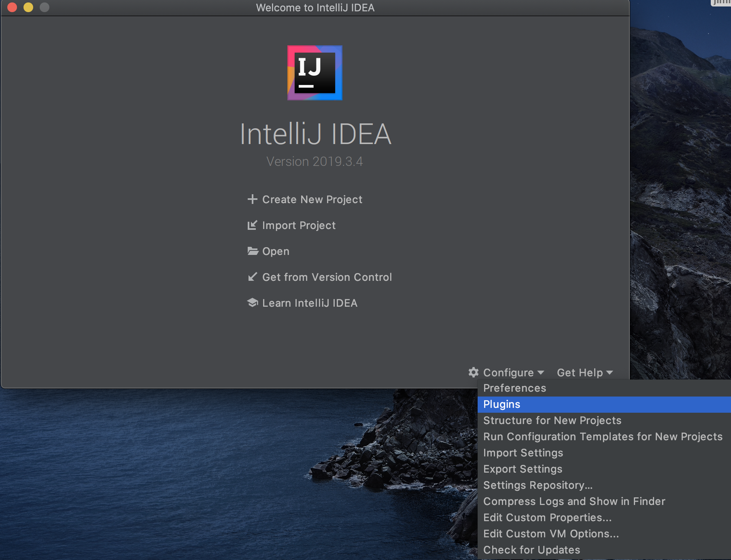Choose Check for Updates
The height and width of the screenshot is (560, 731).
[604, 550]
